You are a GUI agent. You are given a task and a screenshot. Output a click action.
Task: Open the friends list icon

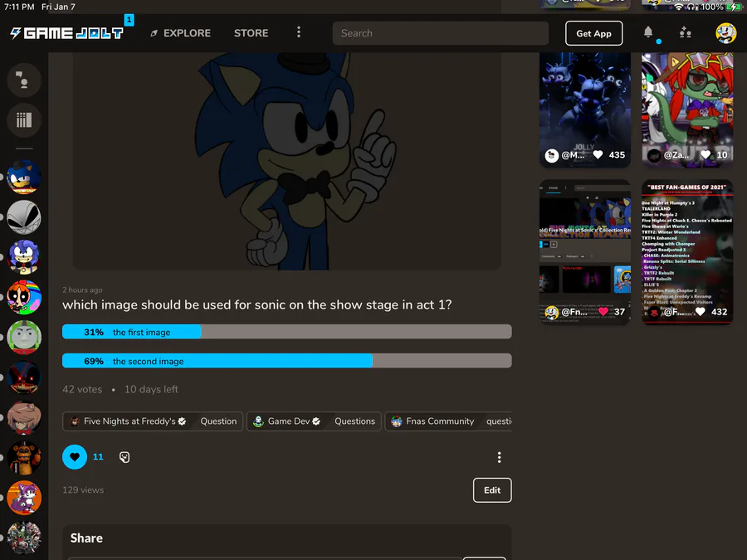pyautogui.click(x=685, y=32)
